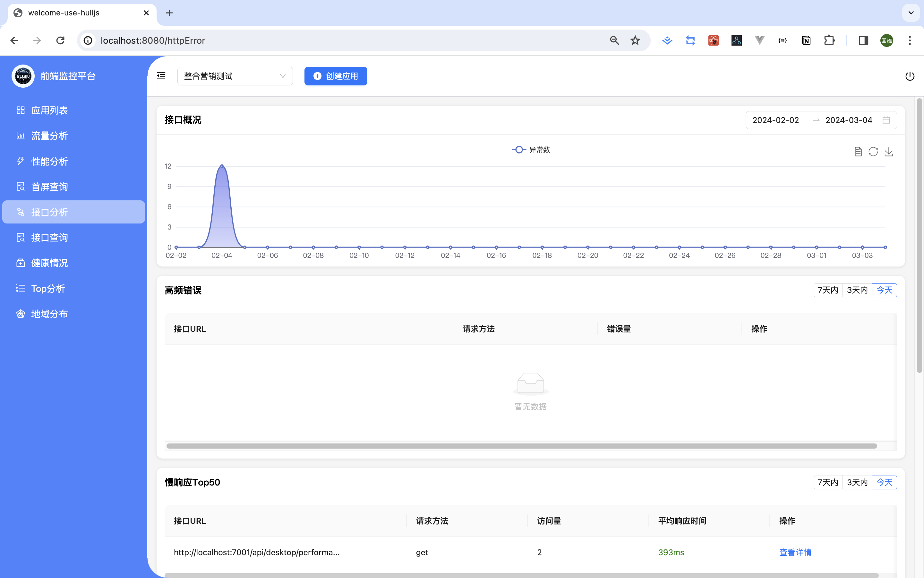Image resolution: width=924 pixels, height=578 pixels.
Task: View site information icon
Action: coord(88,40)
